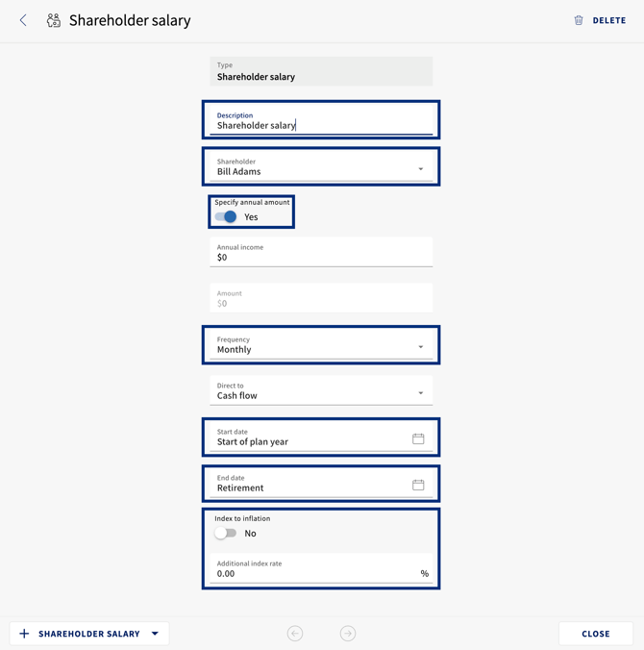The width and height of the screenshot is (644, 650).
Task: Click the Description text field
Action: 321,120
